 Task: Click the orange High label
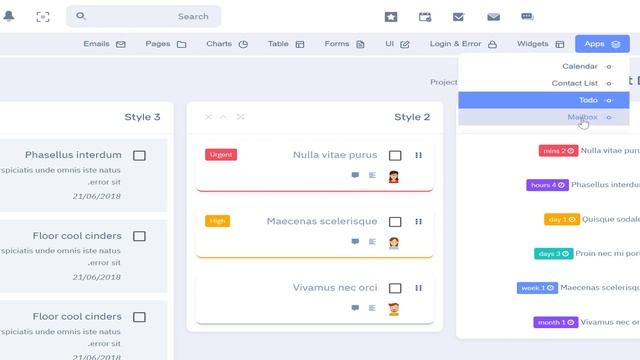tap(218, 221)
